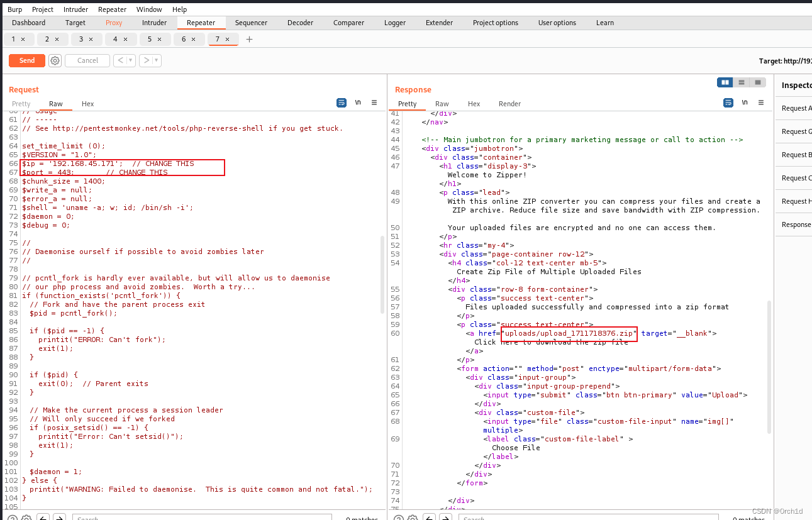Viewport: 812px width, 520px height.
Task: Click the Response panel vertical scrollbar
Action: coord(769,367)
